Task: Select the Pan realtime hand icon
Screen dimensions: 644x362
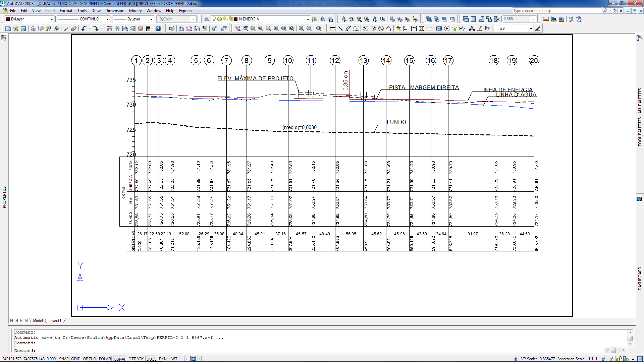Action: point(237,28)
